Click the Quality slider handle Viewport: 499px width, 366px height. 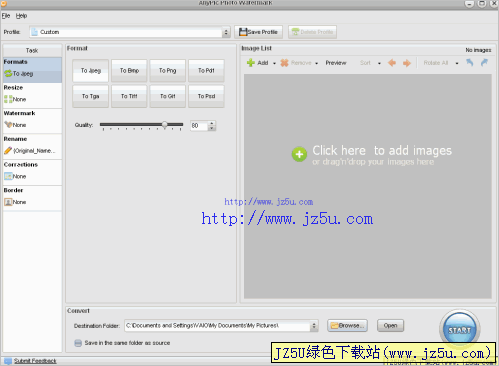pyautogui.click(x=165, y=125)
